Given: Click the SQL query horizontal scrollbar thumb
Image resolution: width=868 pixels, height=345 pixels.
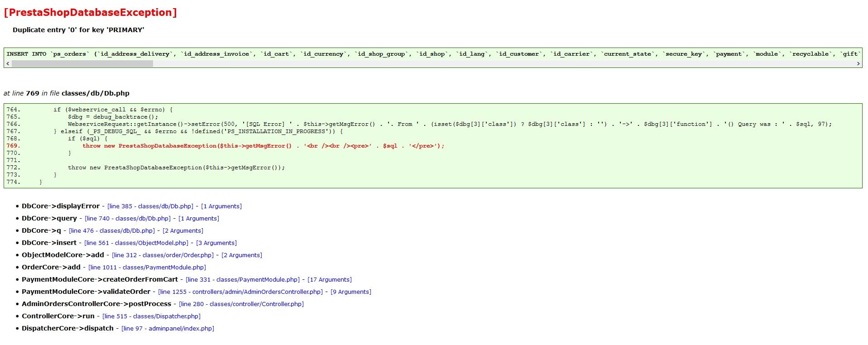Looking at the screenshot, I should pos(82,64).
